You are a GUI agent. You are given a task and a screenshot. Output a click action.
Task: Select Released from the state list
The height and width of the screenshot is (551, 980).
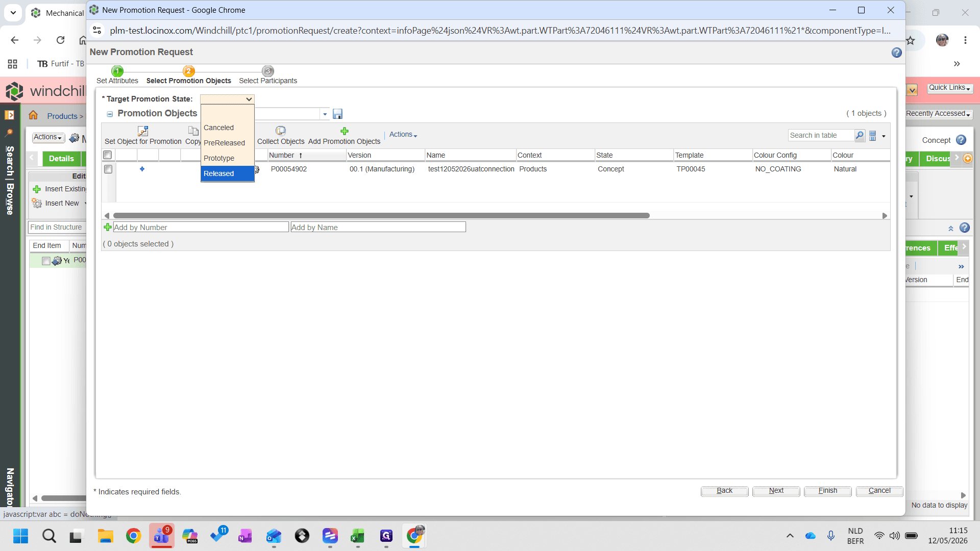pyautogui.click(x=227, y=173)
